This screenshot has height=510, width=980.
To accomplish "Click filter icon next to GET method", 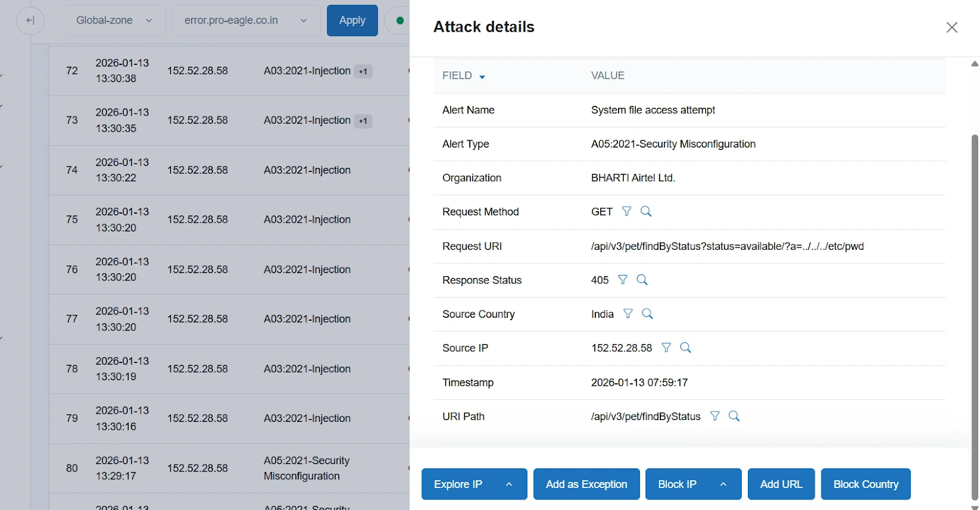I will tap(626, 211).
